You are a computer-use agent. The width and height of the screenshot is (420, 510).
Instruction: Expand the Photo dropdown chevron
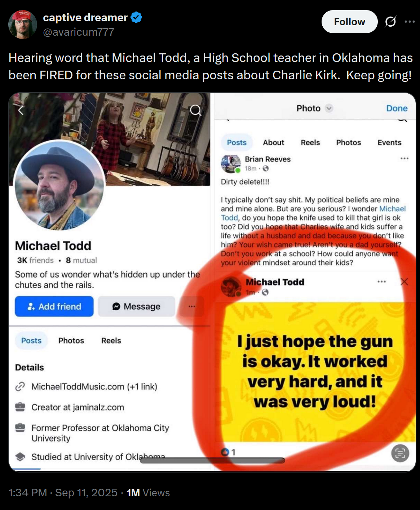point(329,108)
